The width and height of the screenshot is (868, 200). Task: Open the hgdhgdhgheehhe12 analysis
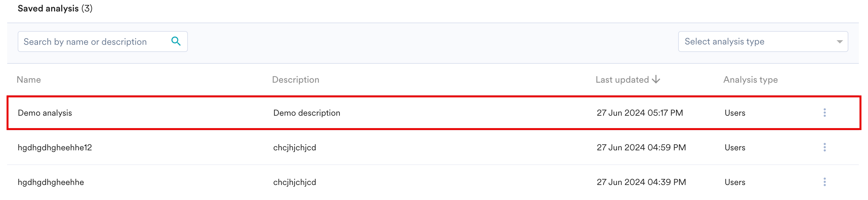point(55,147)
